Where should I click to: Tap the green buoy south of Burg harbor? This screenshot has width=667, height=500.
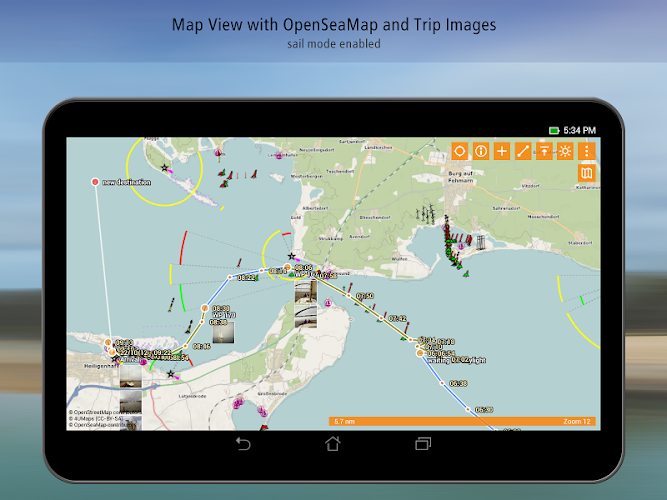(x=466, y=274)
